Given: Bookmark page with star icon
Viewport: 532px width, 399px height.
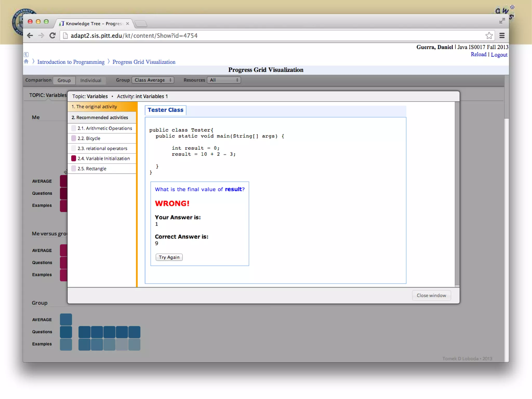Looking at the screenshot, I should pyautogui.click(x=489, y=36).
